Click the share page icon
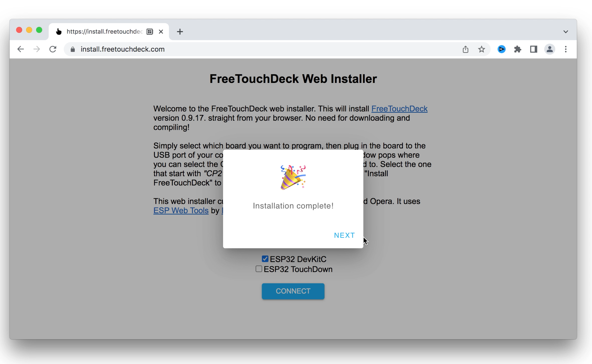Image resolution: width=592 pixels, height=364 pixels. point(465,49)
